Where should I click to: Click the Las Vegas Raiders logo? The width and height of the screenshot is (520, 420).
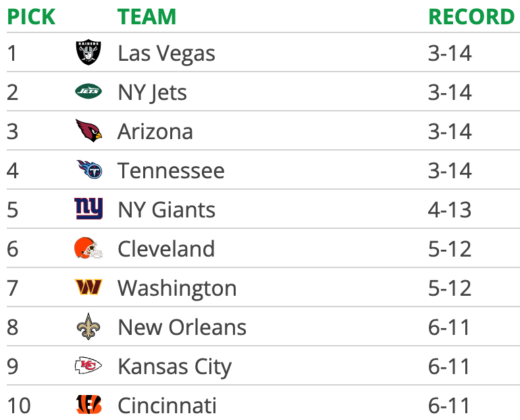click(x=88, y=53)
